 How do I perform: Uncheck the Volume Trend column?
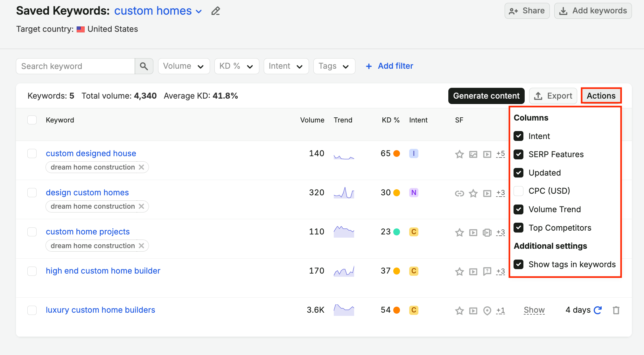tap(519, 209)
